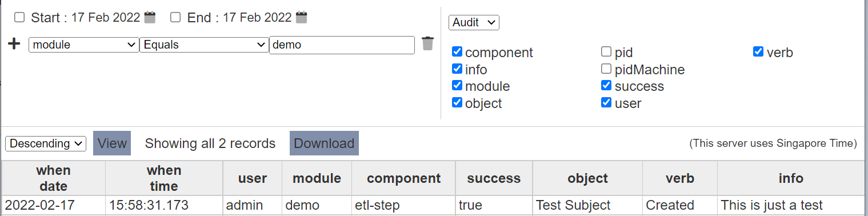Open the Audit type dropdown
This screenshot has width=868, height=216.
pyautogui.click(x=474, y=22)
